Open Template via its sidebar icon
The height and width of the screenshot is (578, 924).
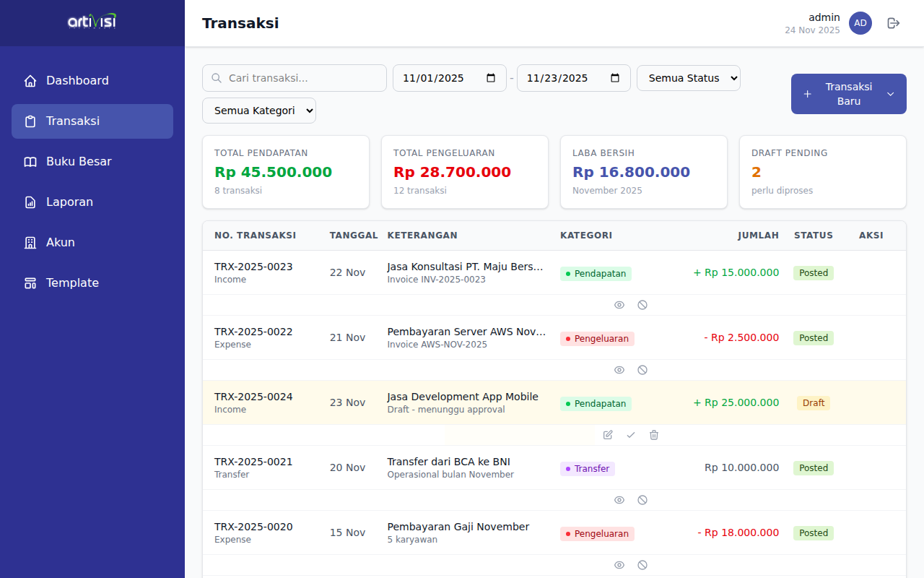pos(30,283)
